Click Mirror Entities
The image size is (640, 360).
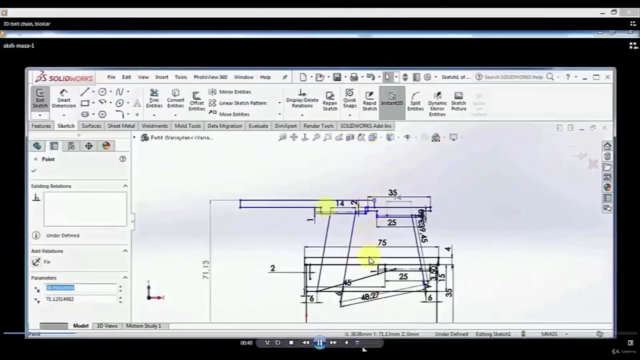(x=230, y=92)
